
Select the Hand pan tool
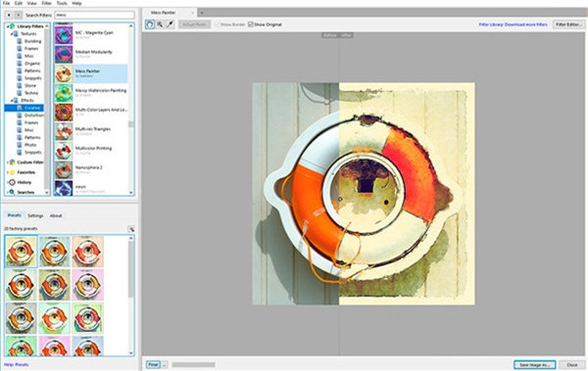pos(150,24)
